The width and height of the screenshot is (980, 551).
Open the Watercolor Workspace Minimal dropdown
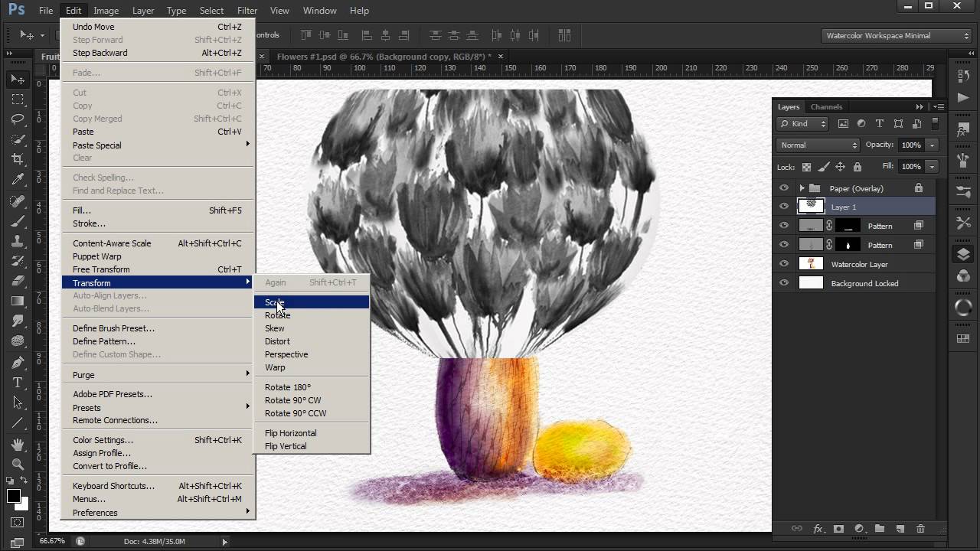click(x=897, y=36)
